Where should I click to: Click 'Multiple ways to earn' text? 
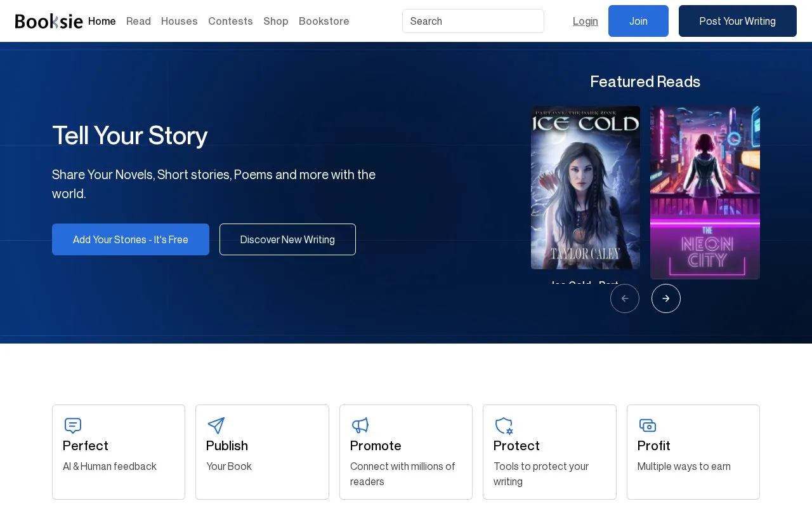pyautogui.click(x=684, y=466)
